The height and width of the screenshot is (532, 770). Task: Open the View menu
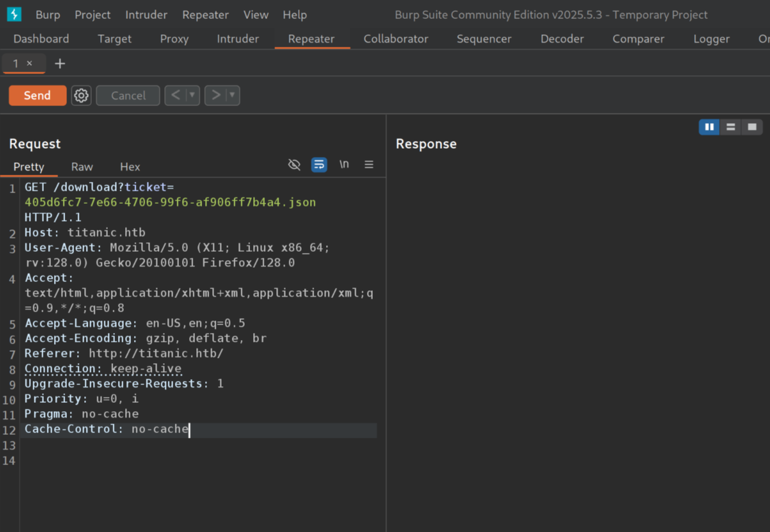click(x=256, y=15)
